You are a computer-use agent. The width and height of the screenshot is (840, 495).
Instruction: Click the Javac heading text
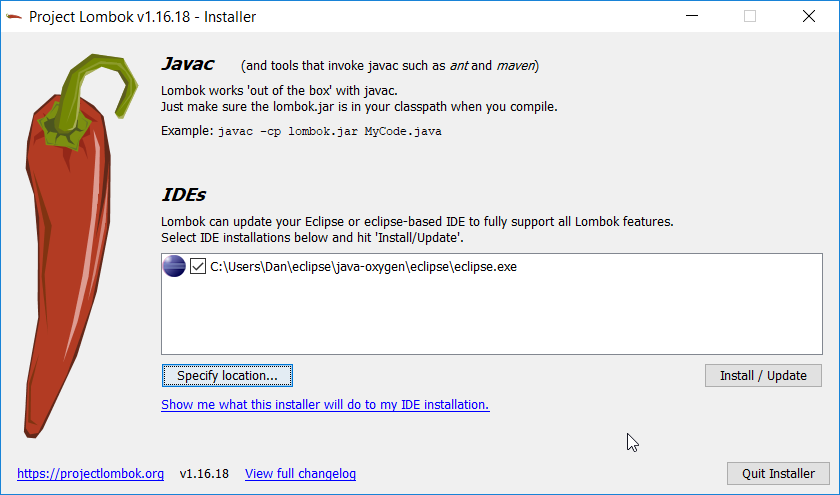click(x=188, y=65)
